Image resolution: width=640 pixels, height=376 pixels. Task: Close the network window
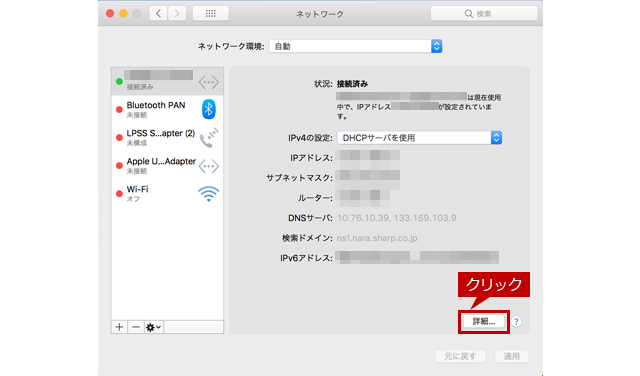click(110, 13)
